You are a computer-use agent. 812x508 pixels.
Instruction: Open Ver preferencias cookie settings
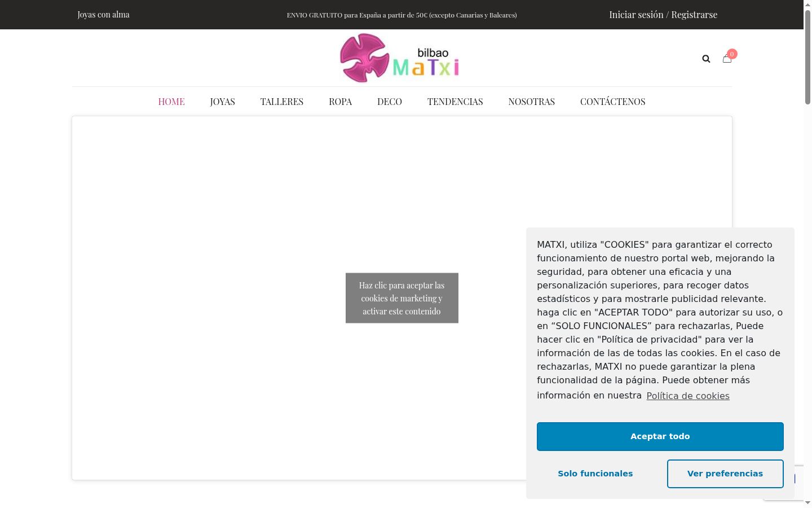click(x=725, y=474)
